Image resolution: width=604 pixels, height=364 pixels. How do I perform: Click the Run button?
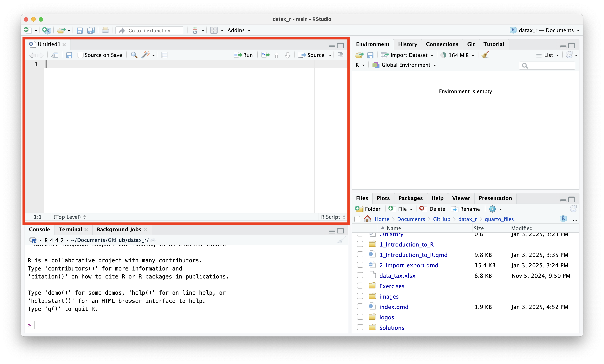tap(244, 55)
